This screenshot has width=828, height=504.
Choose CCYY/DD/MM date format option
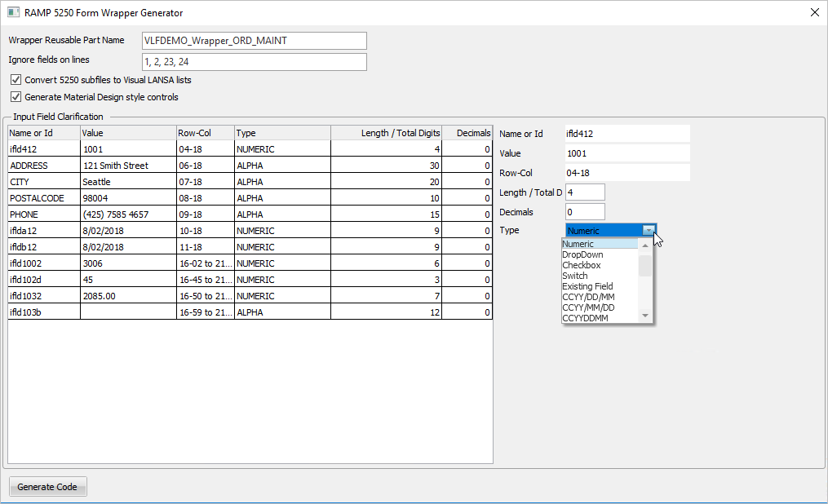click(588, 298)
